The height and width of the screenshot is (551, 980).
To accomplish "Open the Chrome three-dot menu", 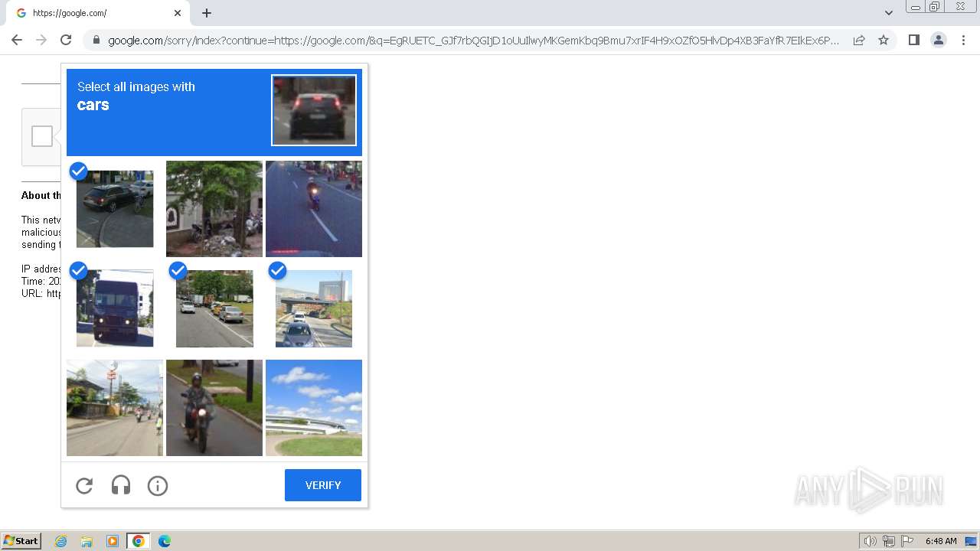I will pyautogui.click(x=962, y=40).
